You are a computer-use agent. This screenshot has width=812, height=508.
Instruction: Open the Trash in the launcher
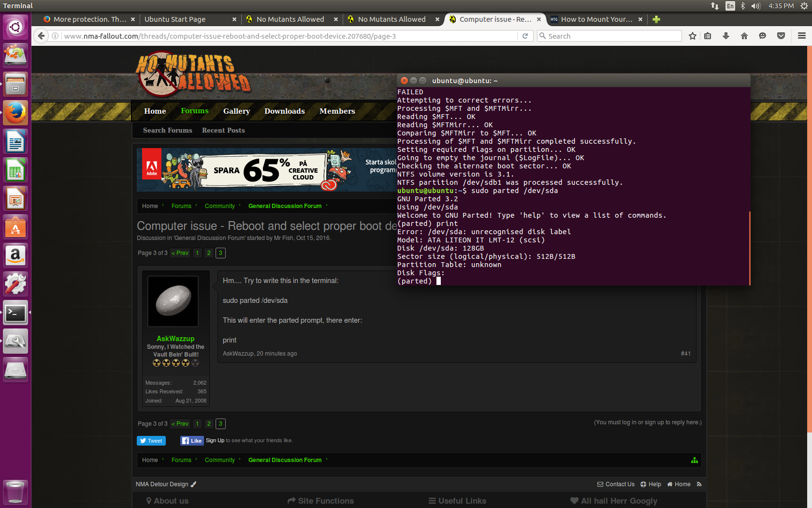[x=15, y=492]
